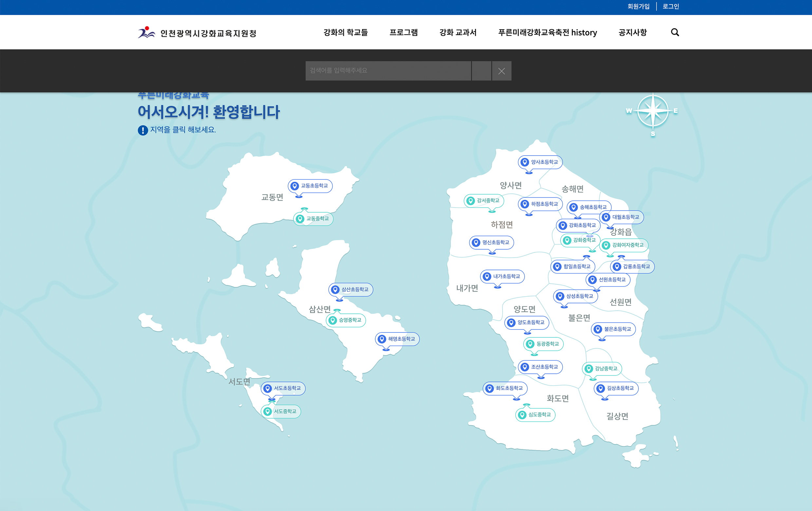
Task: Select the 강남중학교 map pin
Action: point(602,368)
